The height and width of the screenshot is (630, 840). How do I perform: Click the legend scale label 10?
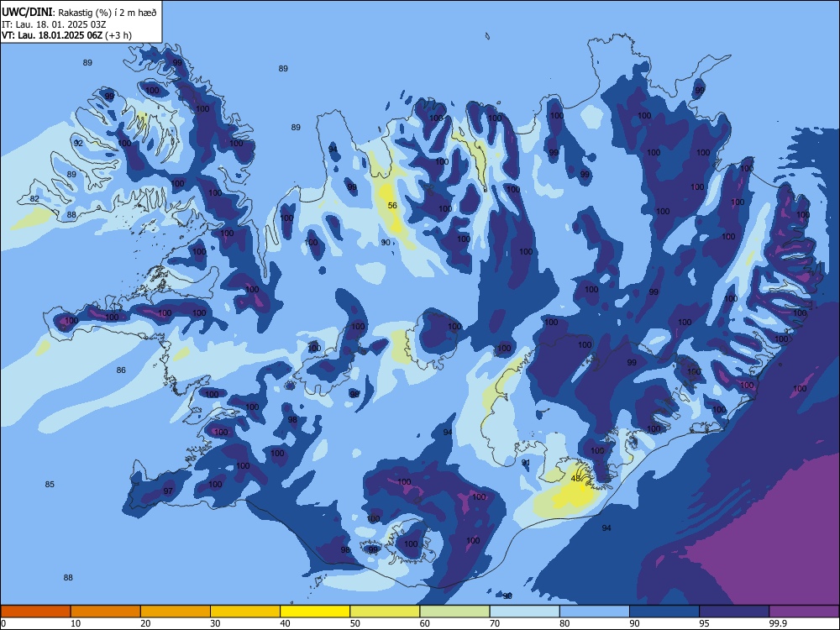pos(76,623)
